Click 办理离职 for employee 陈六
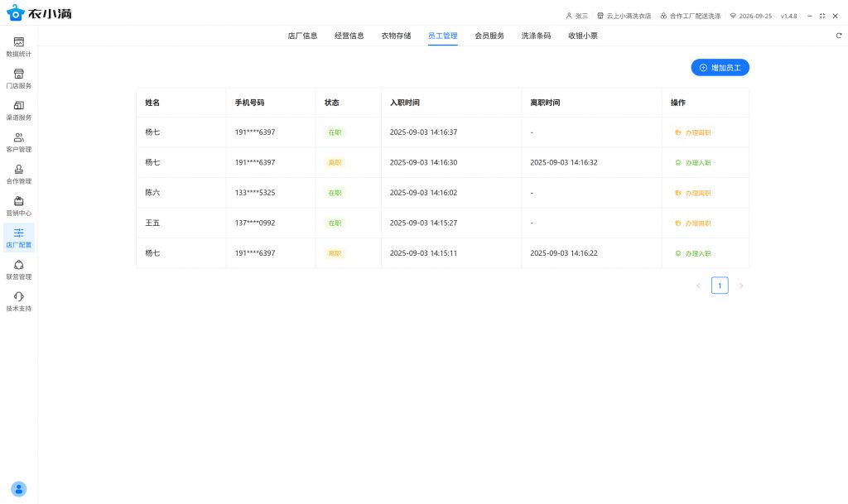This screenshot has width=848, height=504. [x=693, y=193]
